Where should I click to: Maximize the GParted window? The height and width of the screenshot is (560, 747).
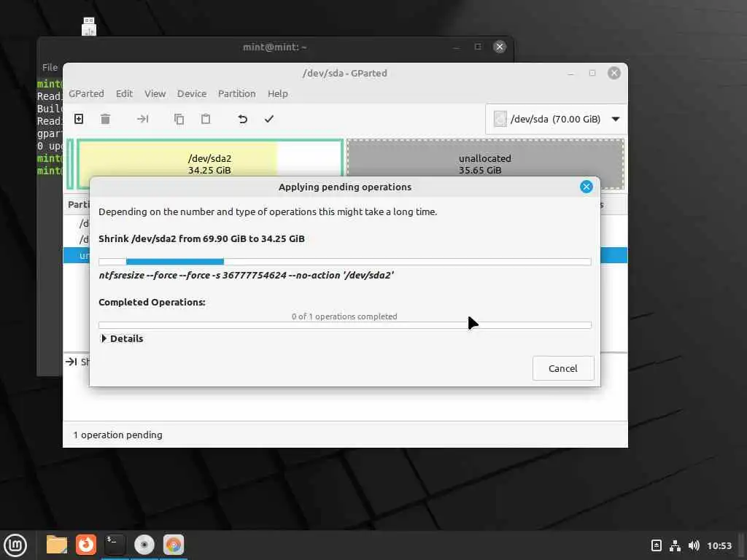click(x=592, y=73)
